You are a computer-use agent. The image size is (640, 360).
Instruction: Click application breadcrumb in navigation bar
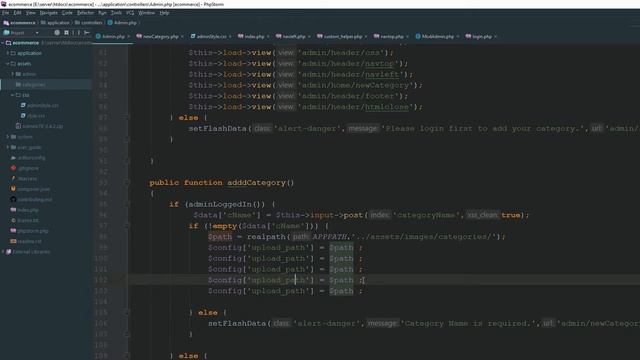click(55, 23)
